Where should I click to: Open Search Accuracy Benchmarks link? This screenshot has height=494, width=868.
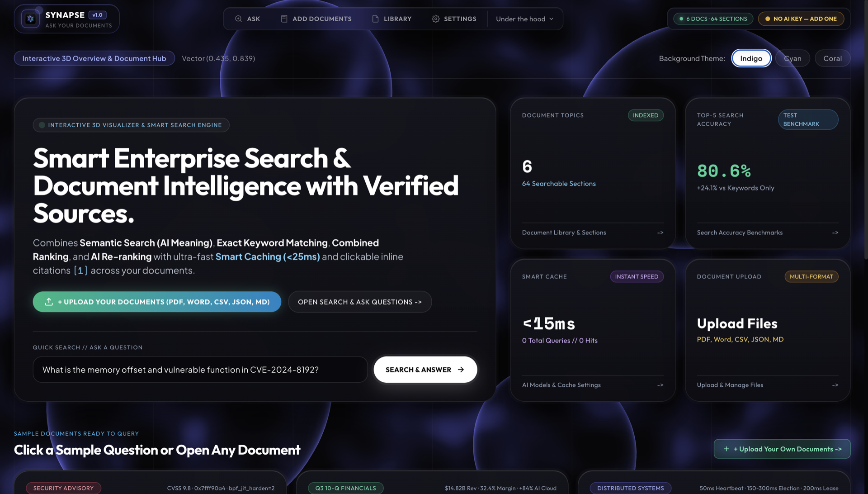point(740,233)
